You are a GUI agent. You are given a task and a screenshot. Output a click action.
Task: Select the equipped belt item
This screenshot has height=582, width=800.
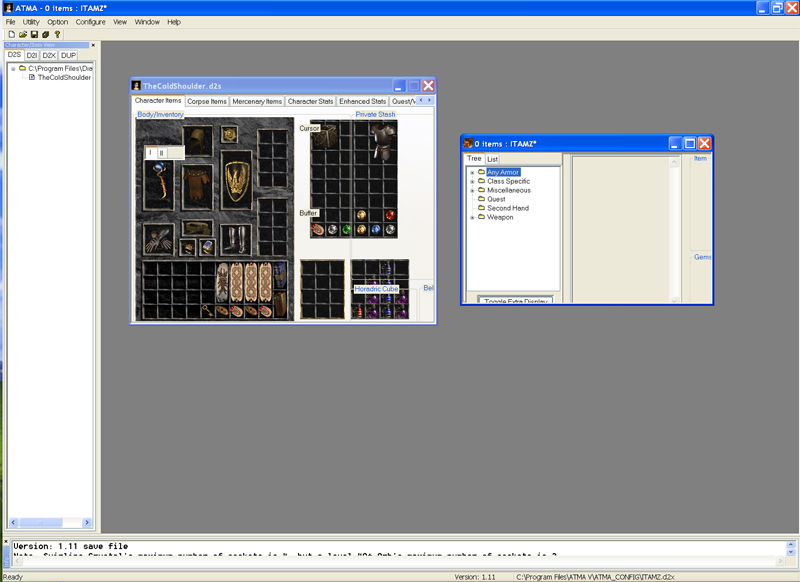point(197,228)
